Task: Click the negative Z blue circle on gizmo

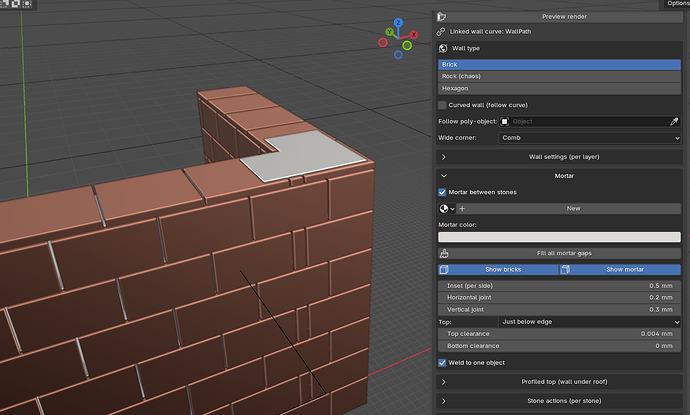Action: pos(398,55)
